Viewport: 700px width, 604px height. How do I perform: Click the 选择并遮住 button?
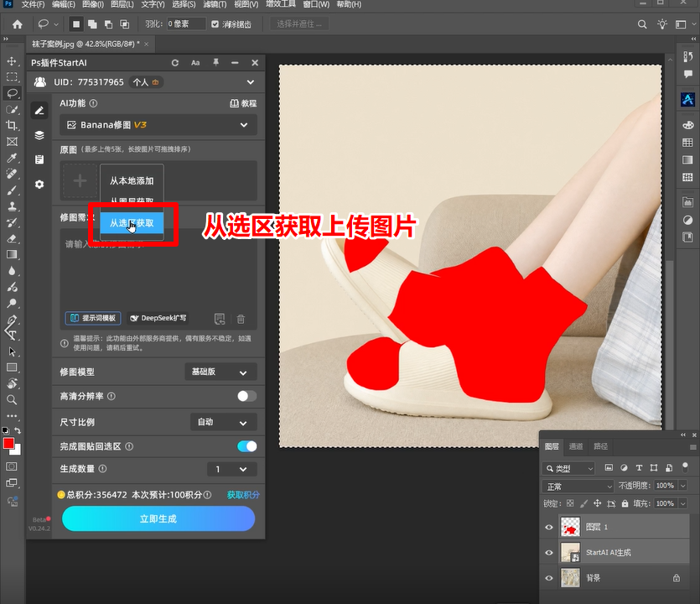click(299, 23)
